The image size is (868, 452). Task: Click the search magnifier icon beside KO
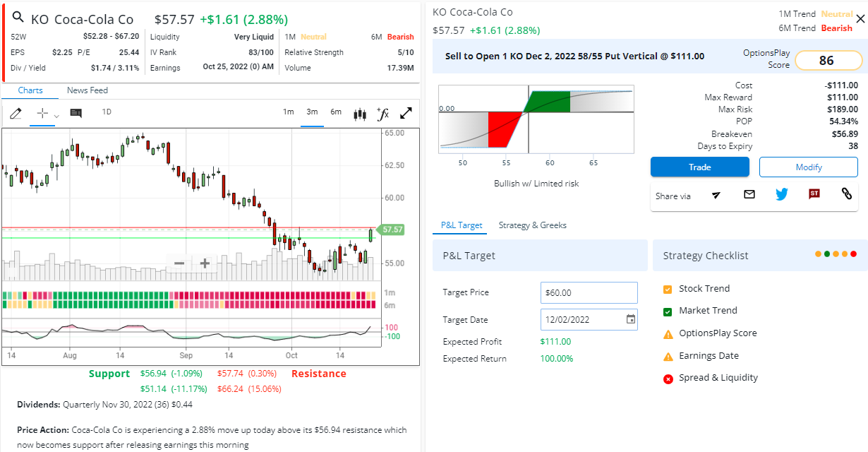point(19,18)
